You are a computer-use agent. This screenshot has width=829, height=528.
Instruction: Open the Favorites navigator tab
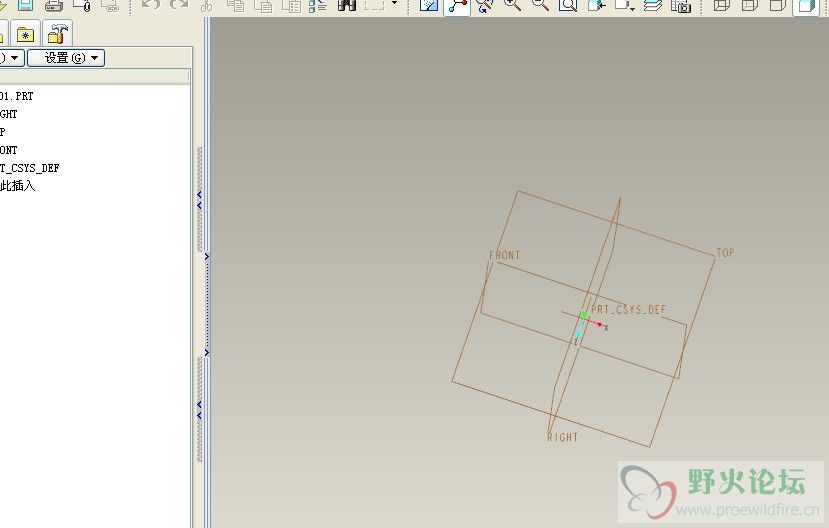pos(25,35)
